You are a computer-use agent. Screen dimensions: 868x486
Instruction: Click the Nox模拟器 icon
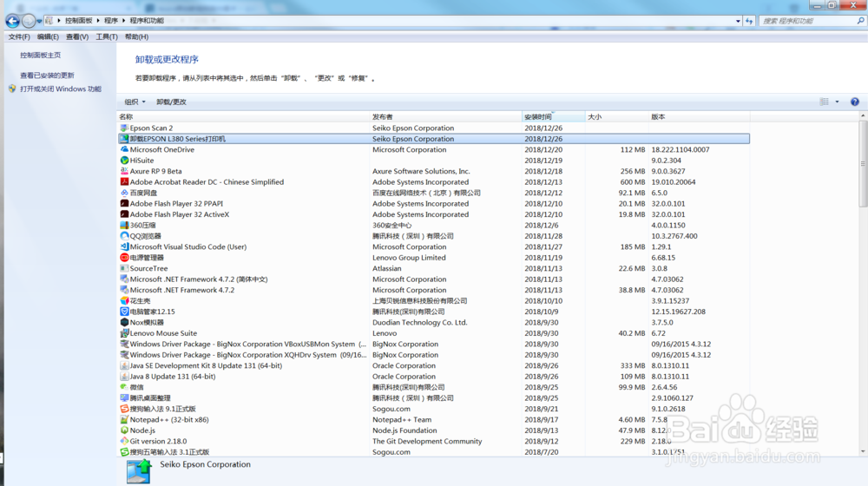124,322
